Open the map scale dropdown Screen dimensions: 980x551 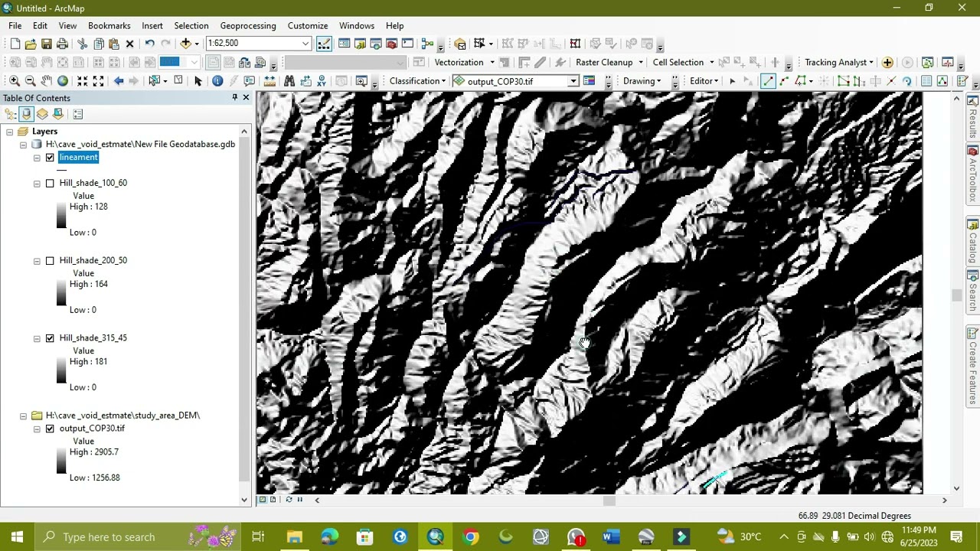[x=305, y=44]
